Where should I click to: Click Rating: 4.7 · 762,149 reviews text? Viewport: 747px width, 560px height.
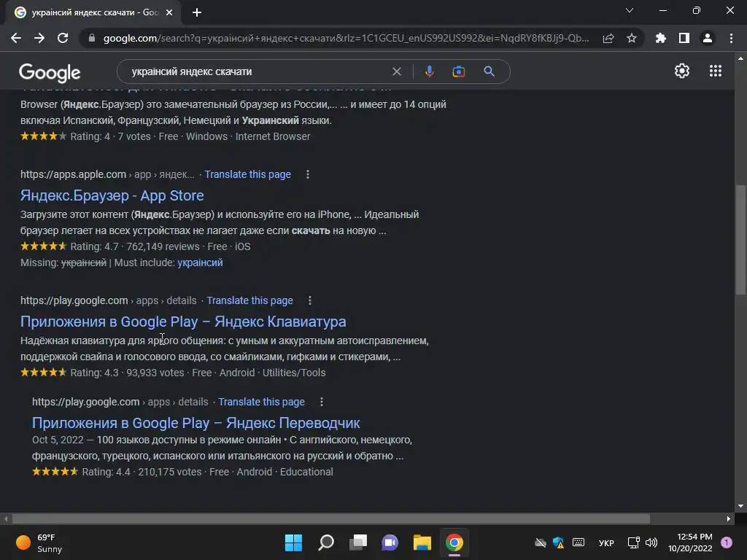click(x=135, y=246)
